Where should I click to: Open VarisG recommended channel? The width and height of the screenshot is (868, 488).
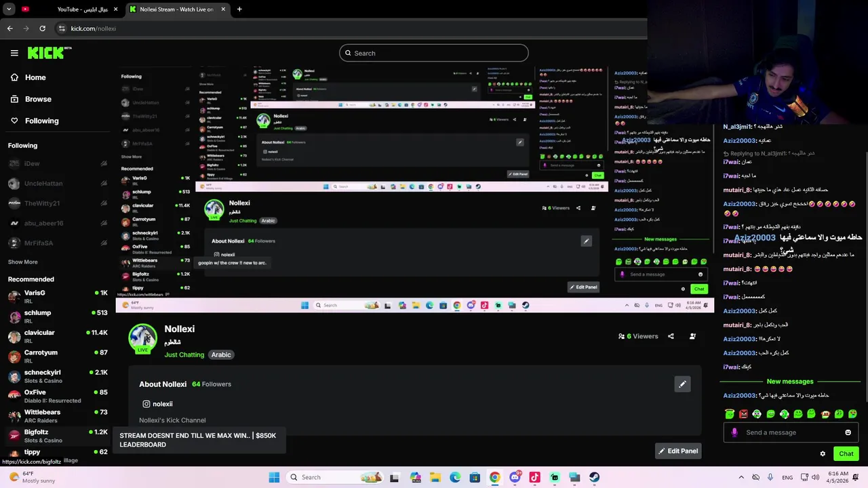pos(57,297)
